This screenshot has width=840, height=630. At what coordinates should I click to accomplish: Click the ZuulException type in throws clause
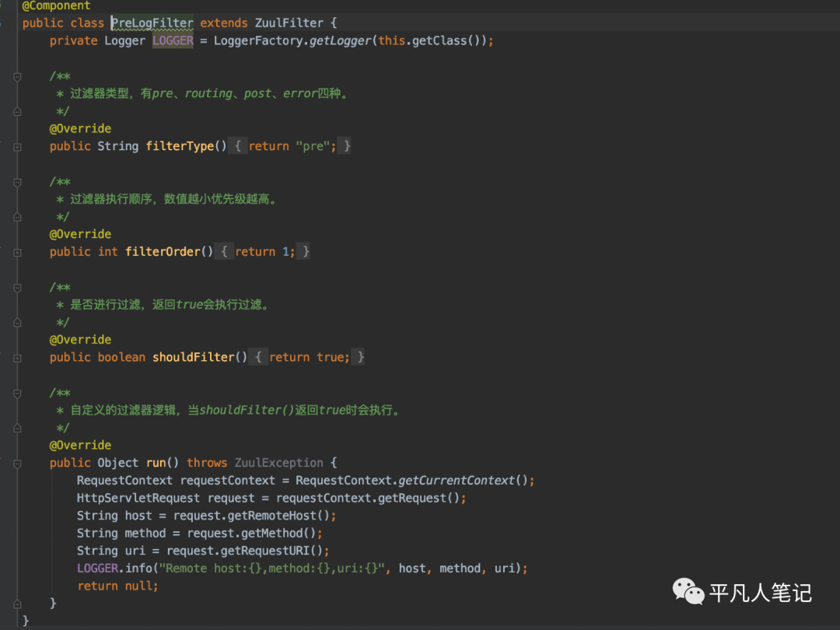pos(278,462)
